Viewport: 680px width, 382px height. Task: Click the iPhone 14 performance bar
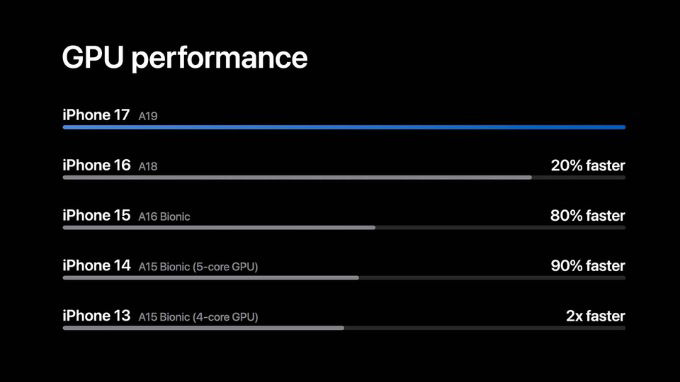[x=211, y=278]
